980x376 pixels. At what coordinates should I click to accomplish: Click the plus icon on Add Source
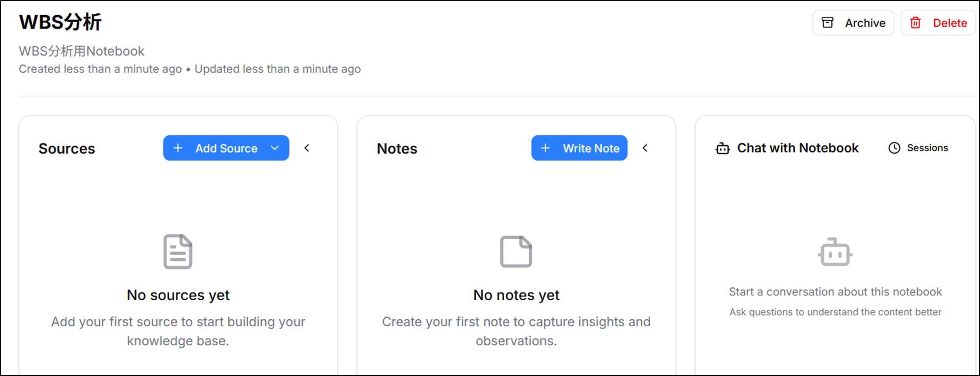tap(178, 148)
